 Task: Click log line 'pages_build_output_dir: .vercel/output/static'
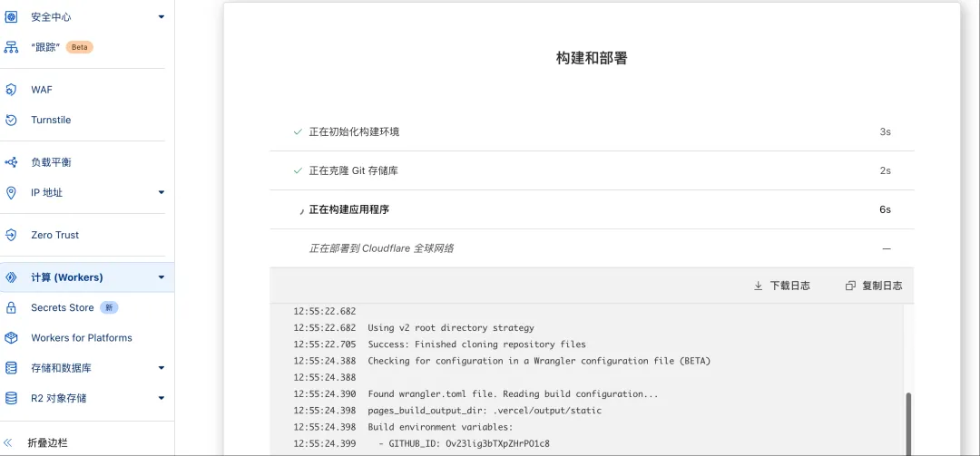(485, 411)
